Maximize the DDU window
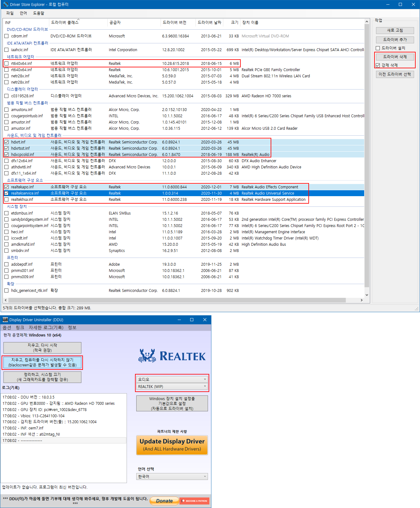 pyautogui.click(x=192, y=320)
